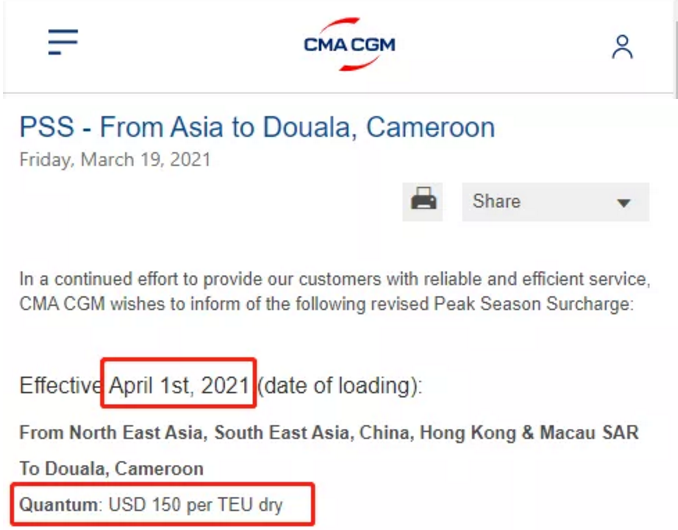Click the highlighted April 1st, 2021 date

[x=179, y=385]
